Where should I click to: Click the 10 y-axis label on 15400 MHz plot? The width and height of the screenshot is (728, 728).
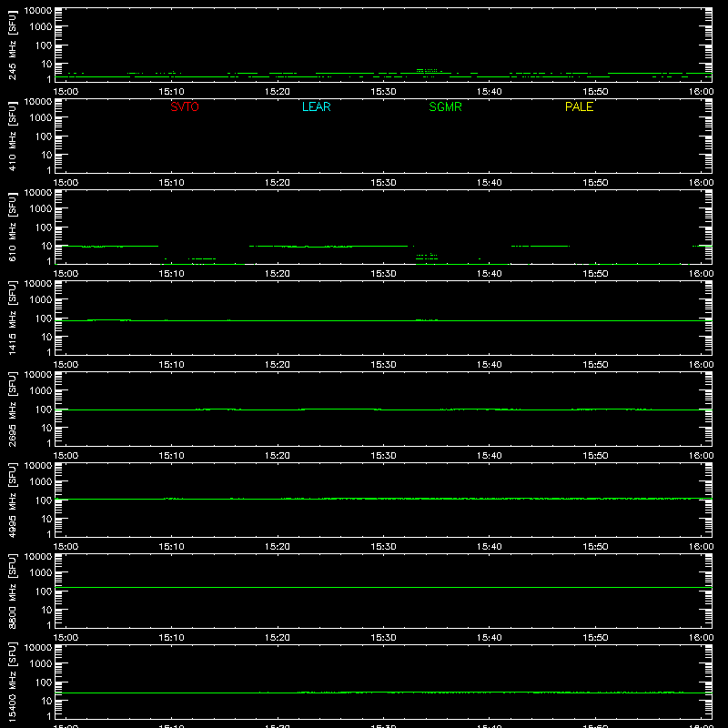pyautogui.click(x=46, y=701)
